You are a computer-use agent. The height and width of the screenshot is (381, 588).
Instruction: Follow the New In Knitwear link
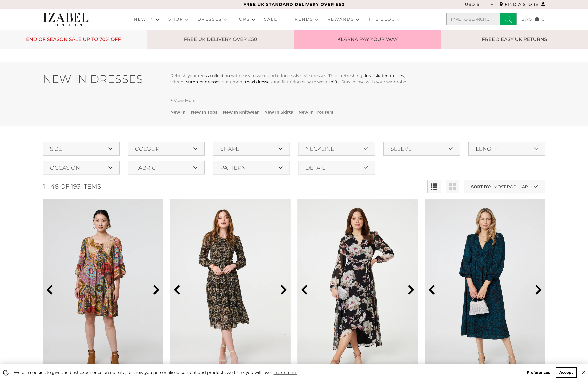tap(241, 112)
